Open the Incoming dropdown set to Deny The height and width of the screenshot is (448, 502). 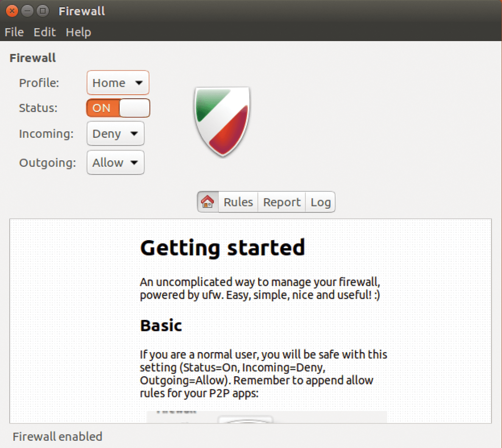pos(115,133)
